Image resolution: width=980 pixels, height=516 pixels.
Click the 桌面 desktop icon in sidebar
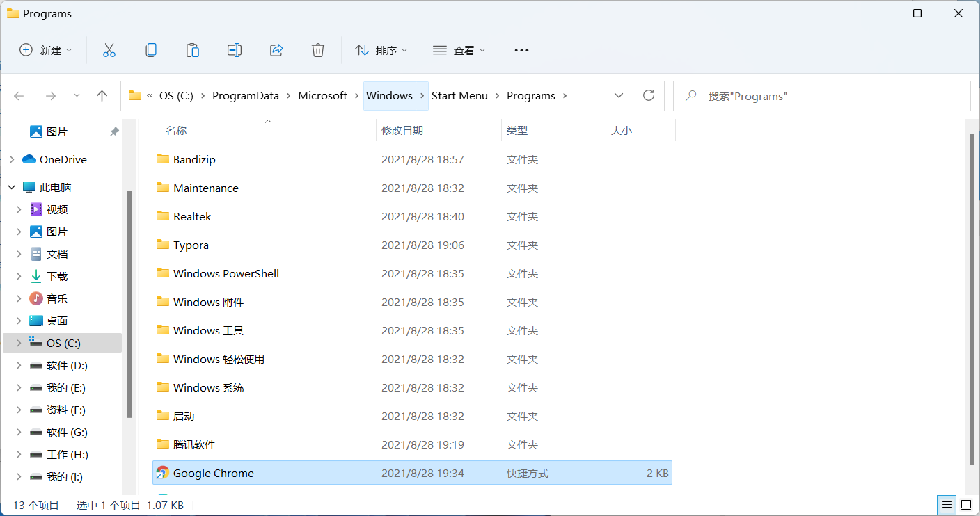(x=36, y=321)
